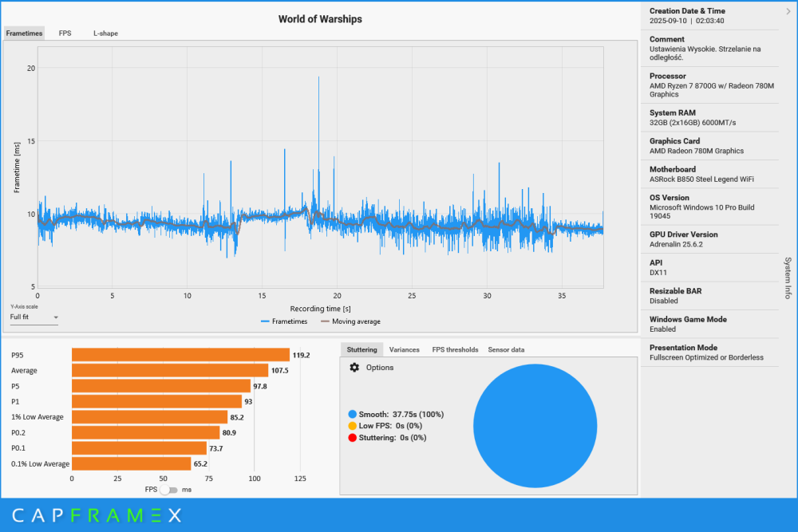Collapse the System Info panel chevron
This screenshot has width=798, height=532.
[788, 11]
